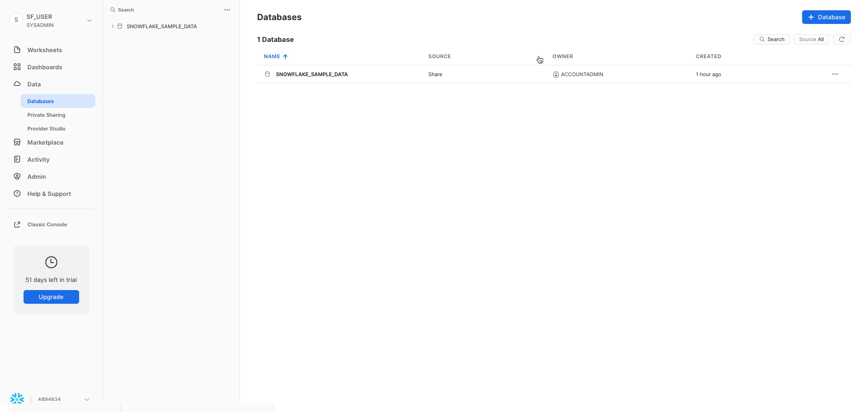This screenshot has height=412, width=868.
Task: Open the AB94834 account selector
Action: [87, 399]
